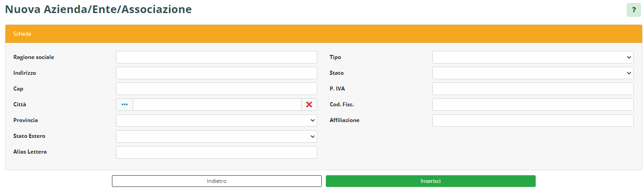
Task: Expand the Provincia dropdown
Action: pyautogui.click(x=216, y=120)
